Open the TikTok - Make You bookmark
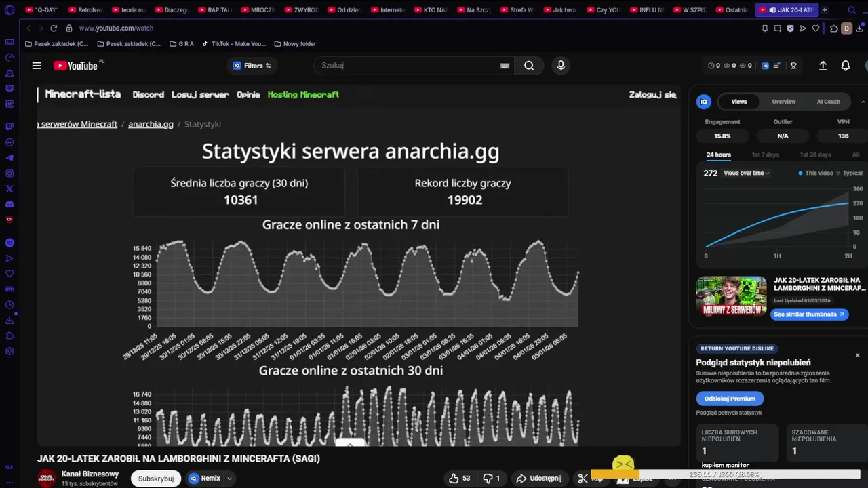The image size is (868, 488). [x=234, y=44]
